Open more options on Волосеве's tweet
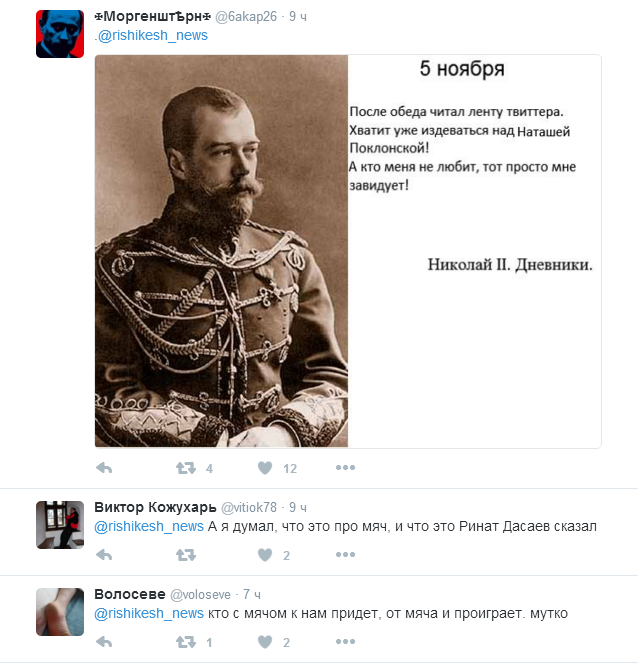Viewport: 638px width, 663px height. click(x=345, y=642)
